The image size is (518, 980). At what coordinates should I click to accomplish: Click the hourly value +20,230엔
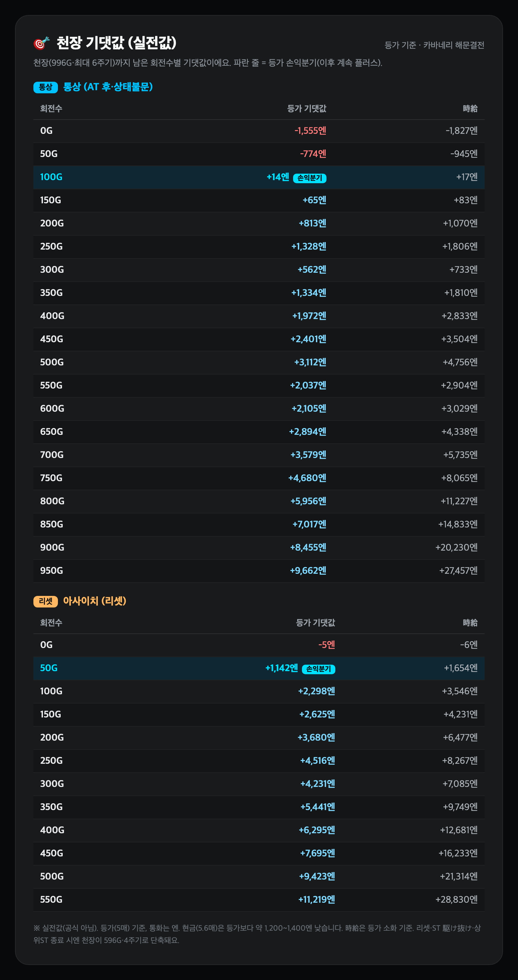pos(456,548)
